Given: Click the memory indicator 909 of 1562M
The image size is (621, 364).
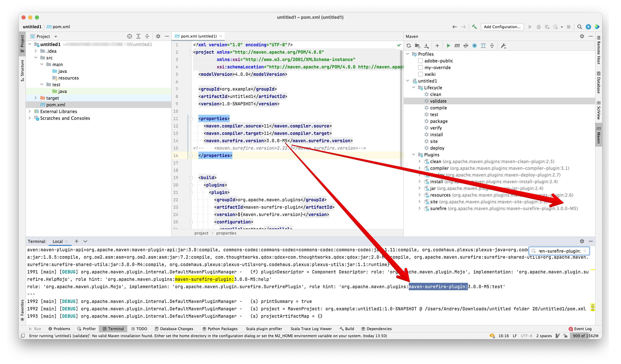Looking at the screenshot, I should pyautogui.click(x=585, y=336).
